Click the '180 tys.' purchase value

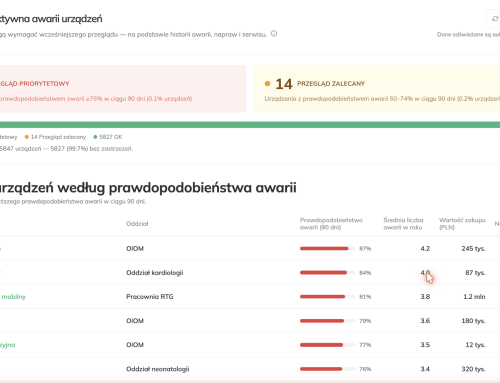click(473, 321)
